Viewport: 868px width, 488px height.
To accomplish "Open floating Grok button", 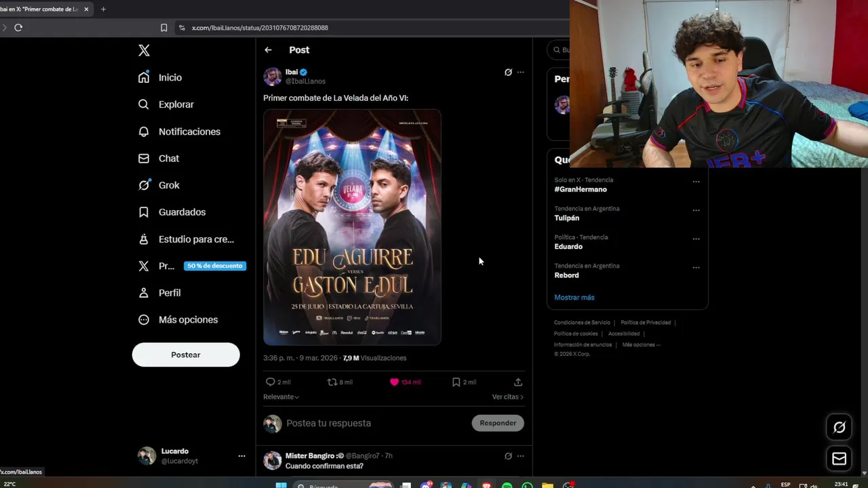I will click(x=839, y=427).
